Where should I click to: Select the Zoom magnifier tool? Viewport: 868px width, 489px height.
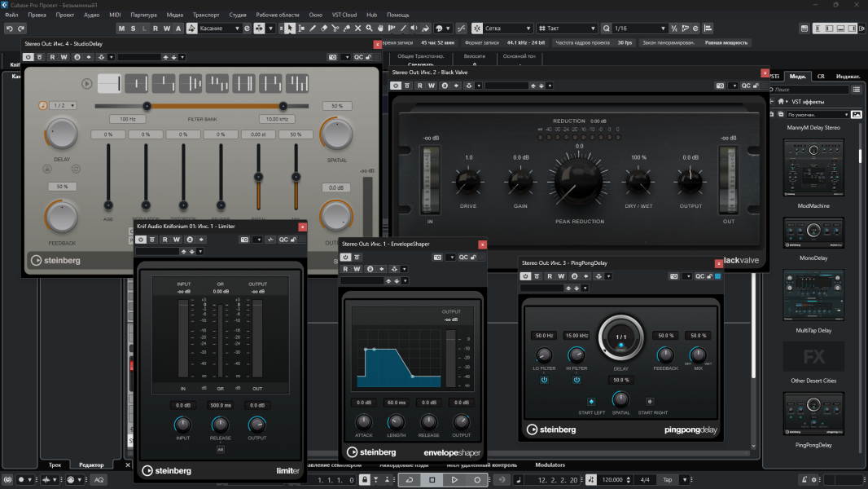[x=369, y=29]
